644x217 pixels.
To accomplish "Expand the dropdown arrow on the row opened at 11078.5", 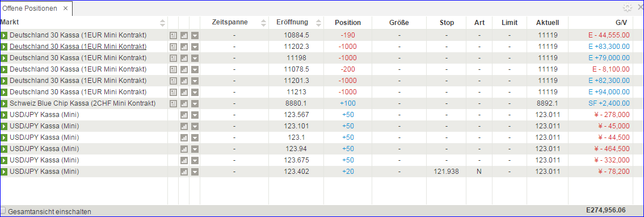I will [x=195, y=69].
